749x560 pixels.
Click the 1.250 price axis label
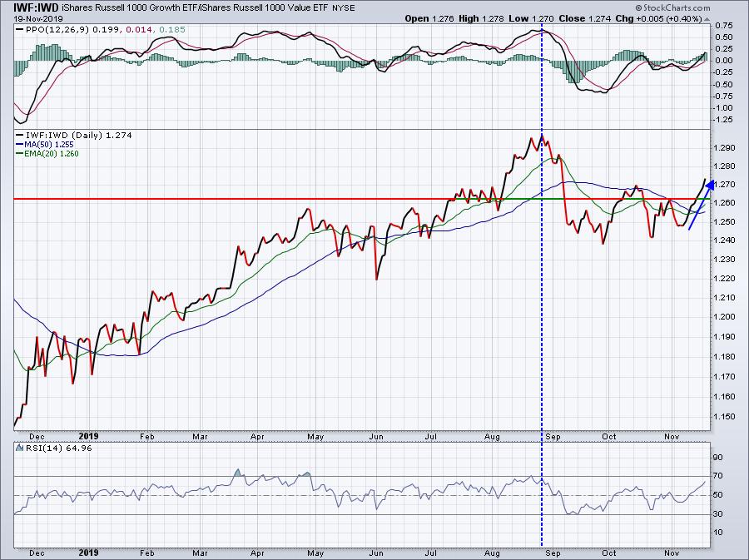724,221
